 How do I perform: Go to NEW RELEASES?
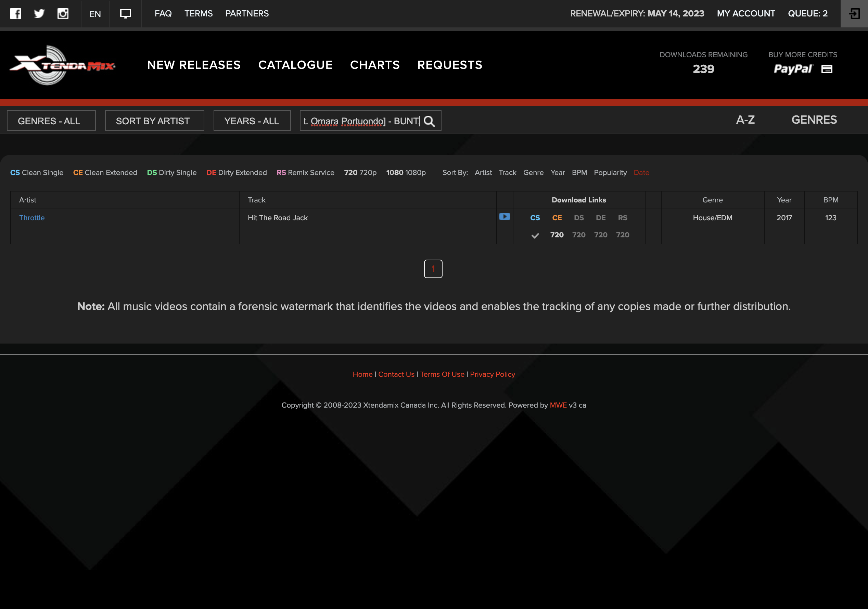pyautogui.click(x=194, y=65)
